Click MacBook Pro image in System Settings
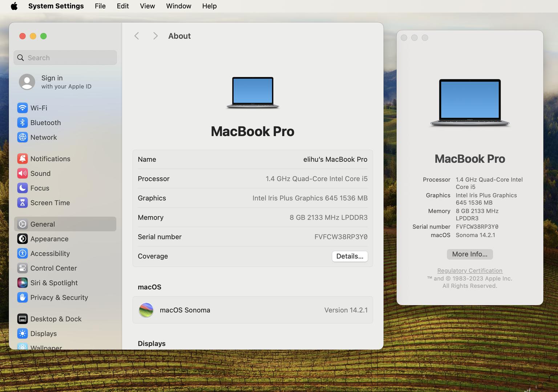 coord(253,93)
